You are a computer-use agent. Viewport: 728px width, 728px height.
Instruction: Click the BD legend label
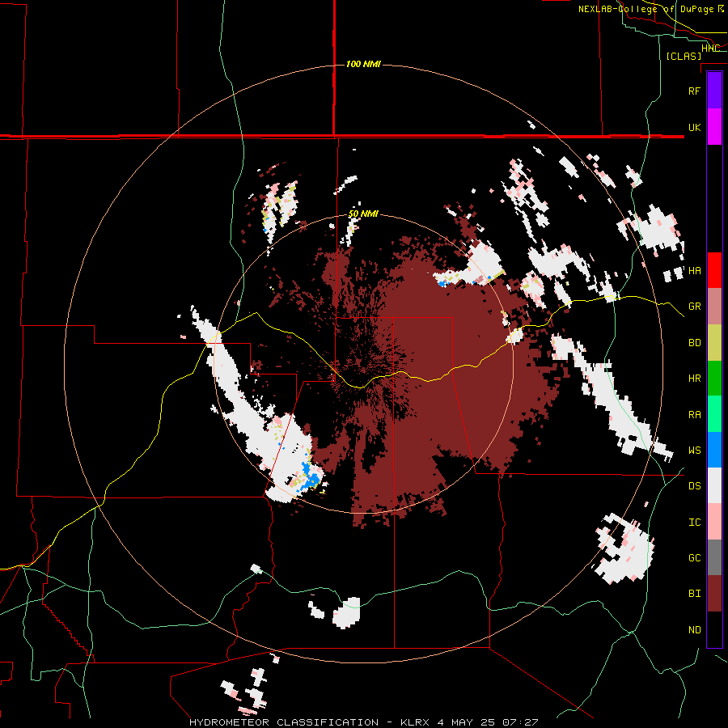(x=694, y=343)
